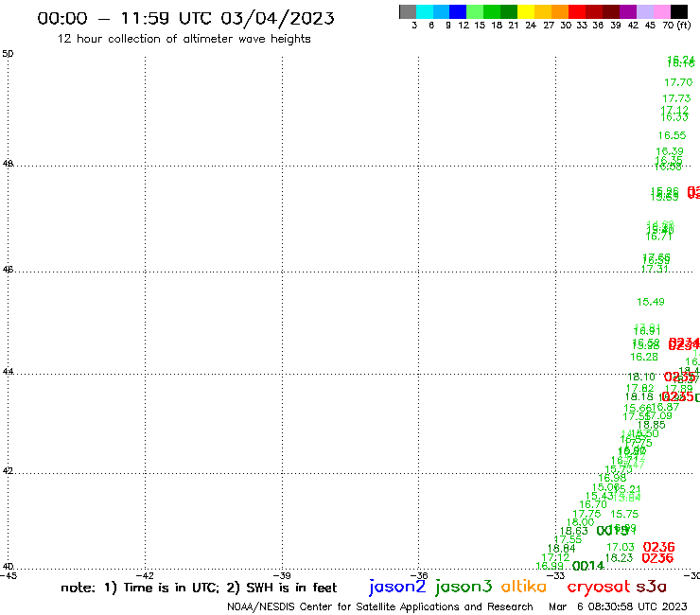Click the lavender 45 ft legend swatch
The image size is (700, 615).
[644, 12]
